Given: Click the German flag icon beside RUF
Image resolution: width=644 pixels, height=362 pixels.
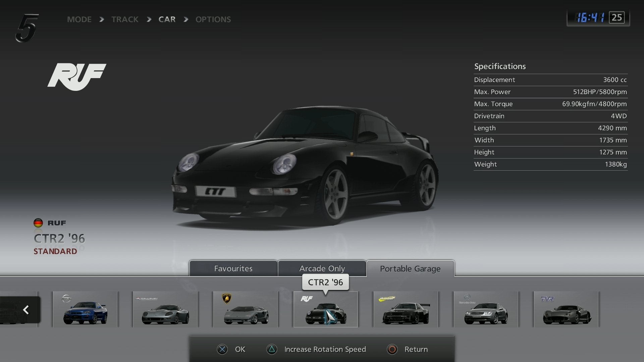Looking at the screenshot, I should tap(38, 223).
